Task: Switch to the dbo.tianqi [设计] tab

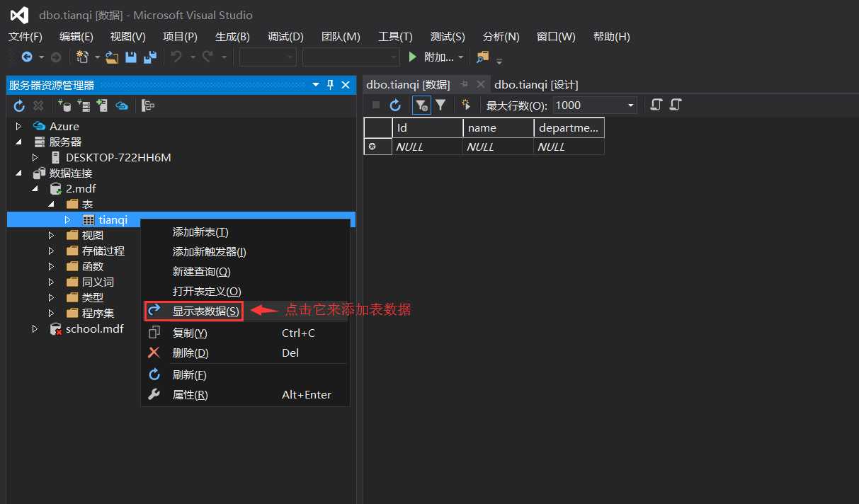Action: click(x=536, y=84)
